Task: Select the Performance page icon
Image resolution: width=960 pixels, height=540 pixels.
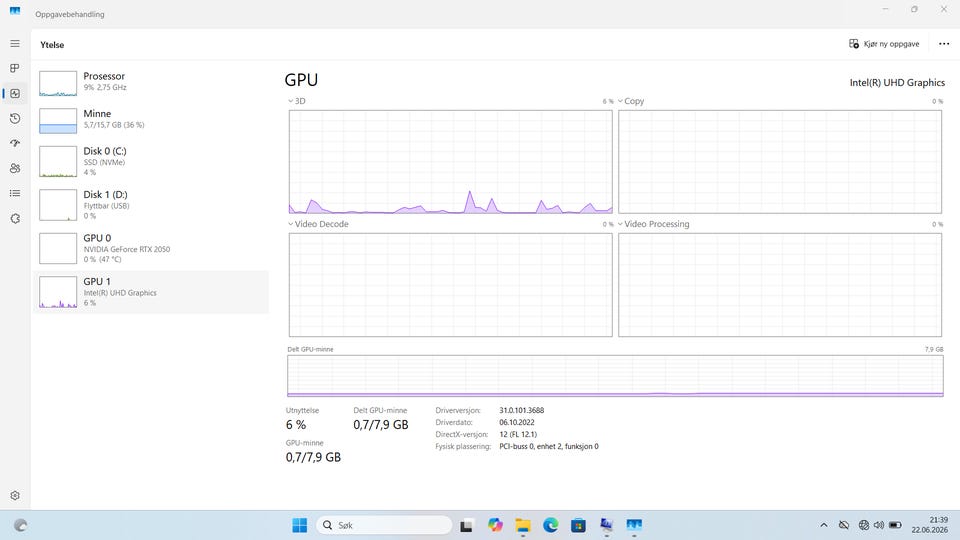Action: tap(15, 93)
